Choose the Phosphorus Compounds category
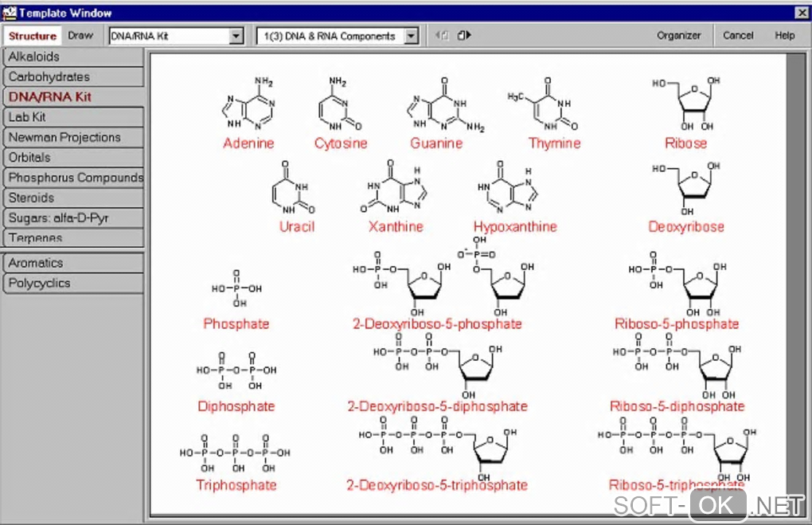Screen dimensions: 812x525 (x=73, y=178)
